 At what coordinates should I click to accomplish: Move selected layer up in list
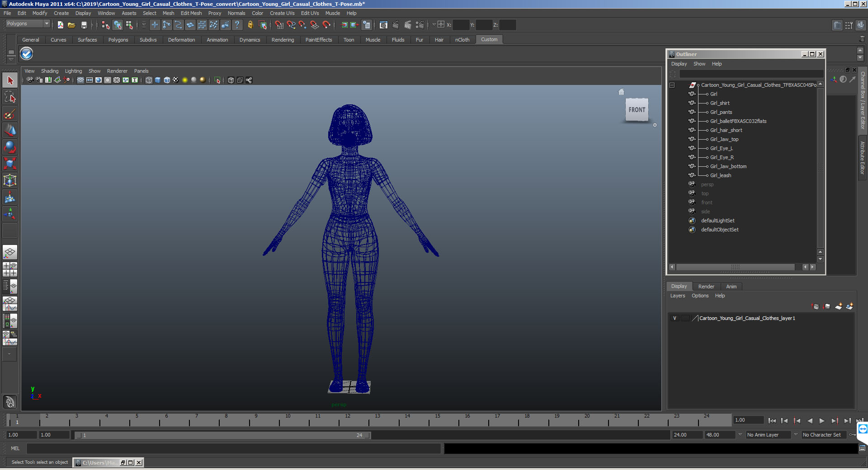pyautogui.click(x=816, y=306)
